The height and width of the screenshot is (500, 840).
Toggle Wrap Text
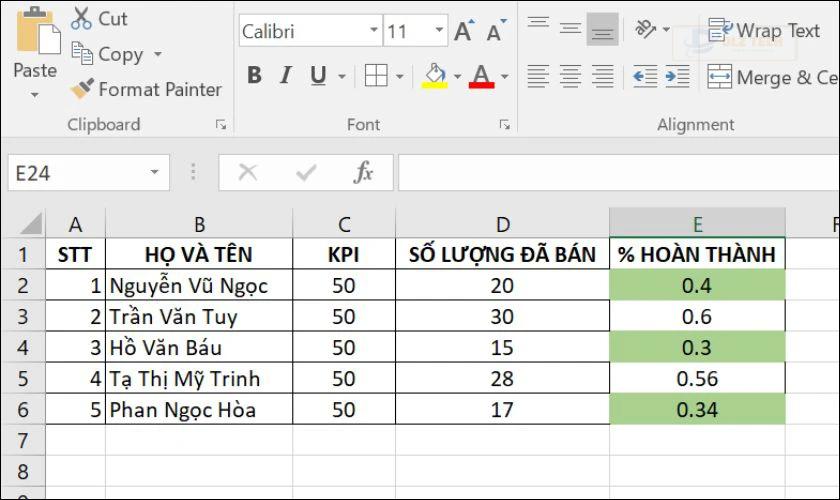764,31
